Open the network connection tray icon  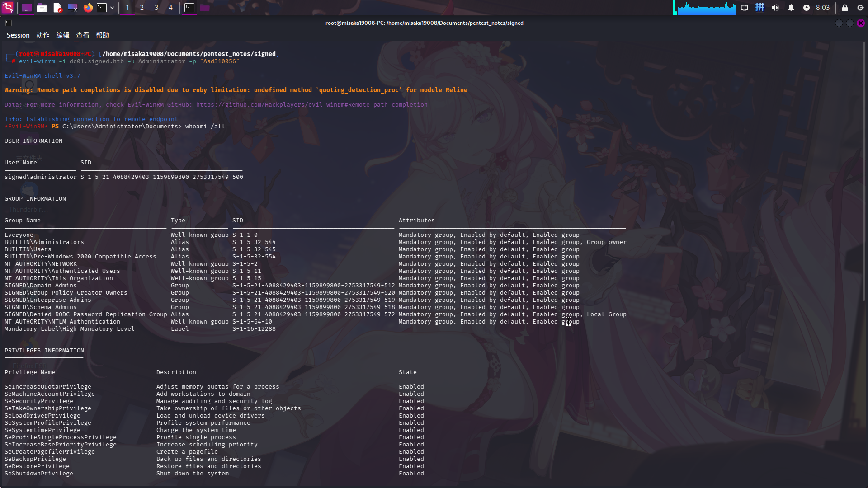tap(744, 8)
